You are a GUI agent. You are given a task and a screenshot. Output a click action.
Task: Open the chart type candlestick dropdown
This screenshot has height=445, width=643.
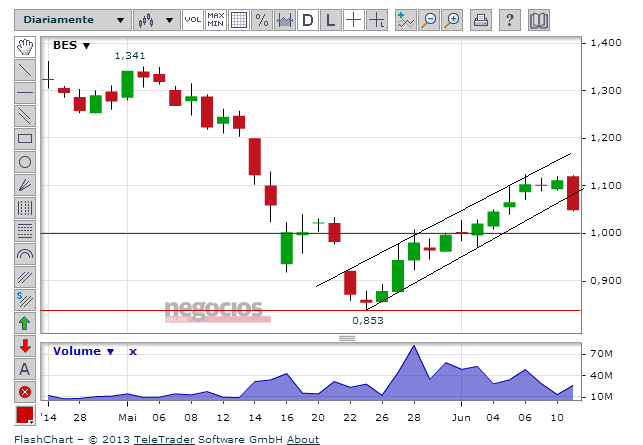[157, 20]
